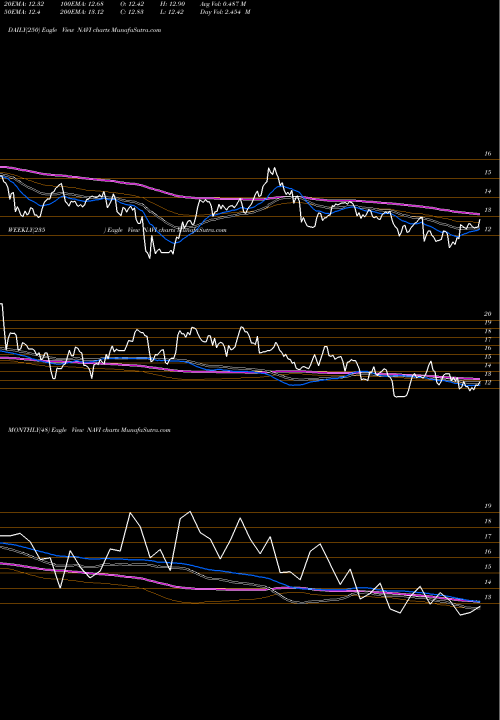This screenshot has height=720, width=500.
Task: Click the close price 'C:' value
Action: pyautogui.click(x=131, y=12)
